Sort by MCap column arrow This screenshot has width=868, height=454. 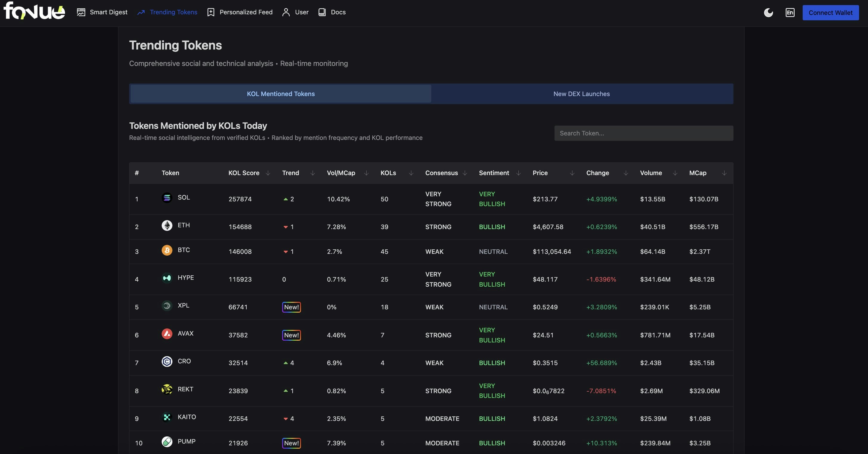(x=724, y=173)
